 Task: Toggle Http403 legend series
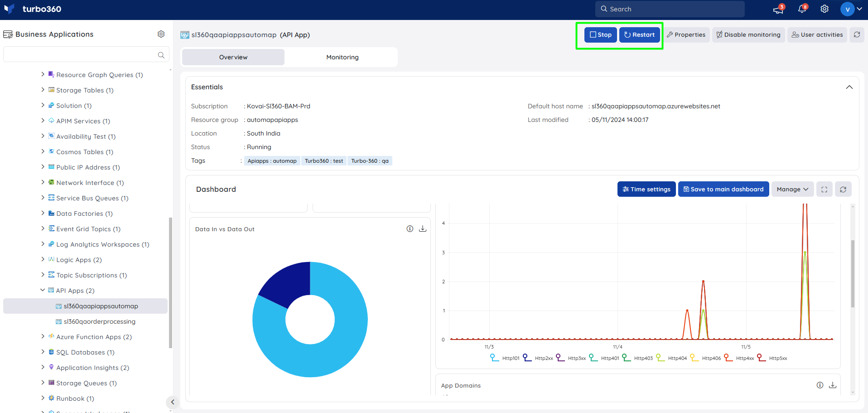tap(637, 358)
